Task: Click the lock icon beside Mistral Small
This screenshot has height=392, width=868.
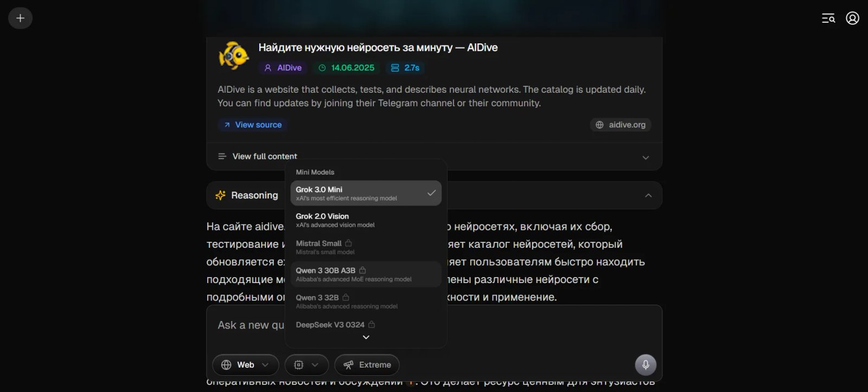Action: [348, 243]
